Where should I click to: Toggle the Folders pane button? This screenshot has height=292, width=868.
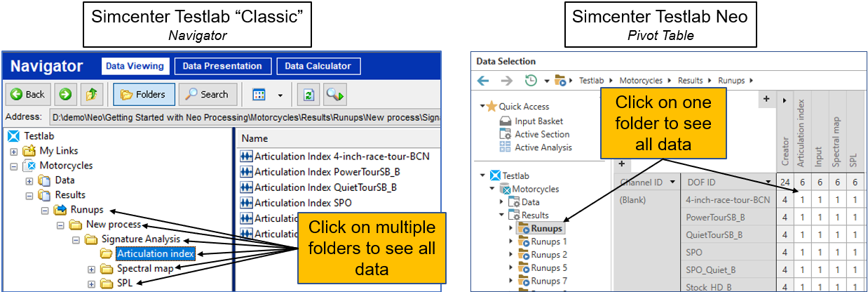(144, 94)
